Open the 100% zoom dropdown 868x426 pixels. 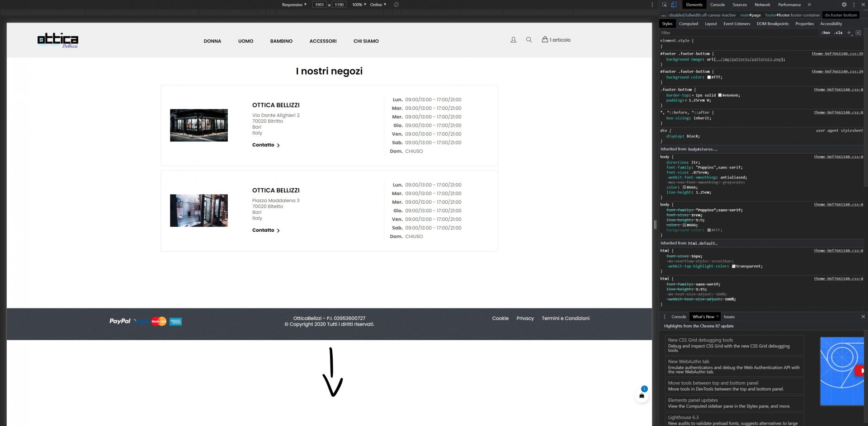359,5
